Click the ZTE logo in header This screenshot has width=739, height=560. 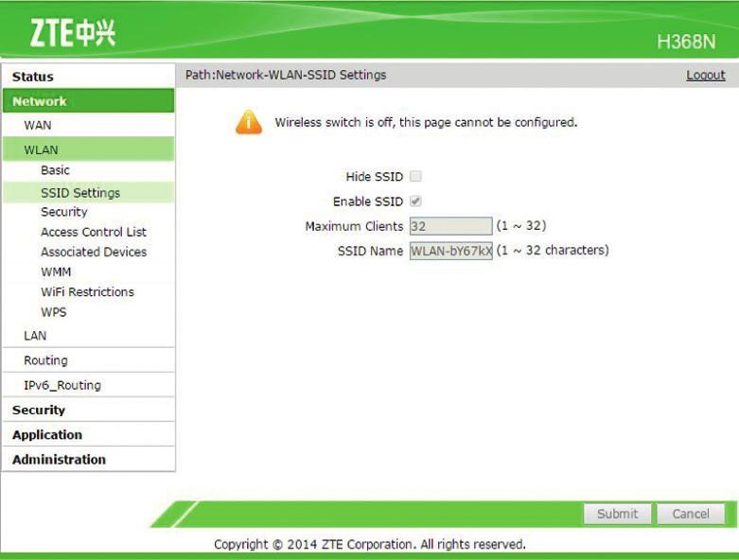click(x=73, y=32)
